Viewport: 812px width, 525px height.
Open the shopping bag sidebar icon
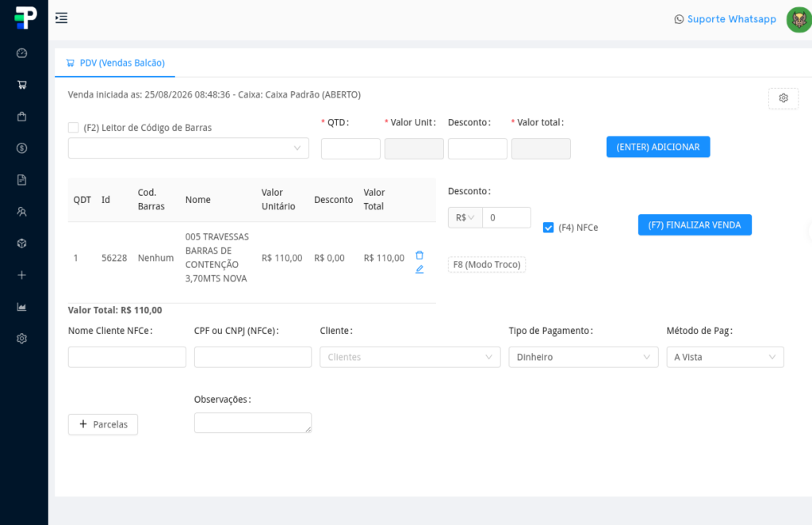21,117
